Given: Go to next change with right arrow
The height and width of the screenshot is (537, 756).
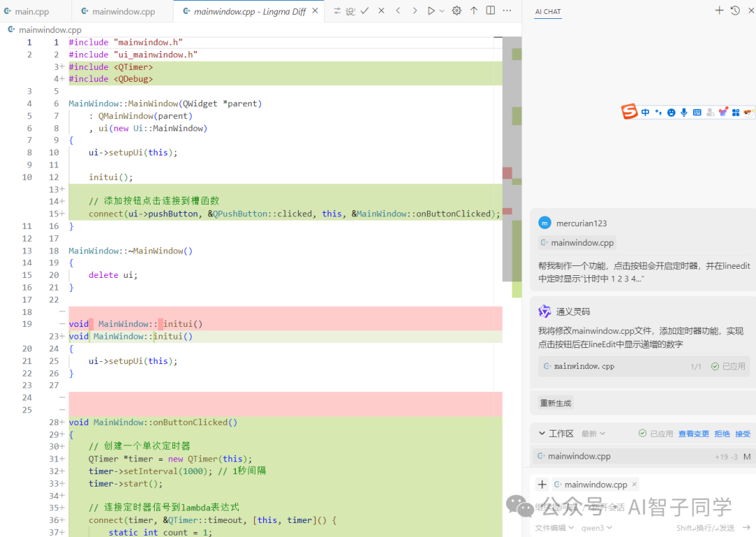Looking at the screenshot, I should (x=414, y=11).
